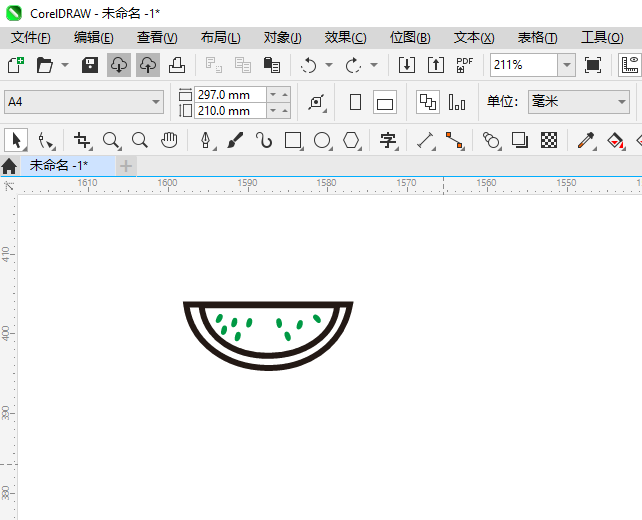Toggle full-screen preview icon
The width and height of the screenshot is (642, 520).
(x=593, y=65)
